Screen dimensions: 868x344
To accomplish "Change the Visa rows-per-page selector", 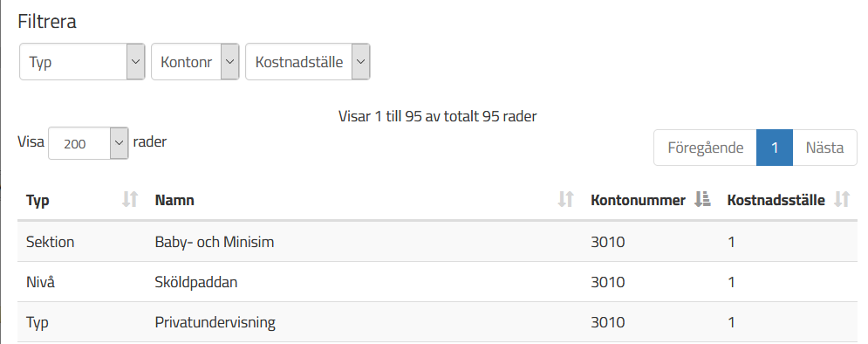I will click(89, 143).
